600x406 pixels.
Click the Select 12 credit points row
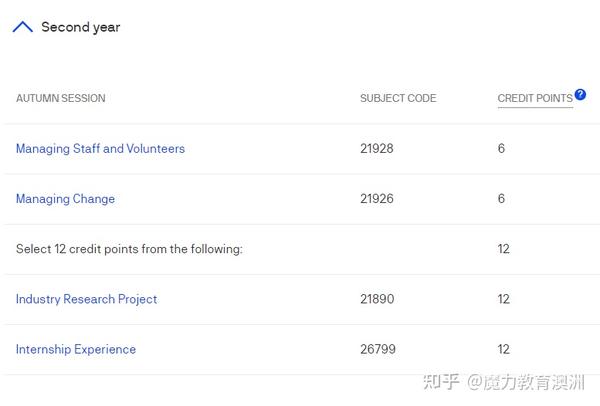302,249
